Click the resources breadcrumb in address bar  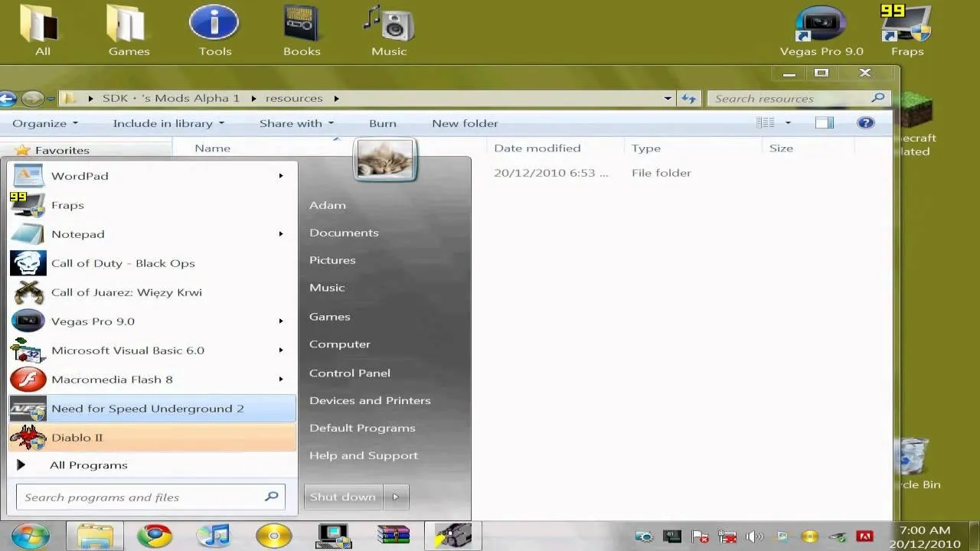[294, 98]
